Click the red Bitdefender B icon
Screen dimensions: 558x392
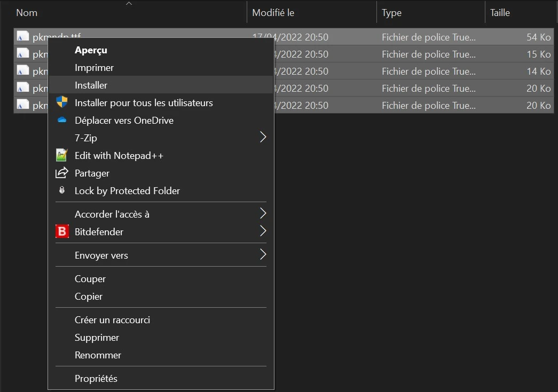(x=62, y=231)
